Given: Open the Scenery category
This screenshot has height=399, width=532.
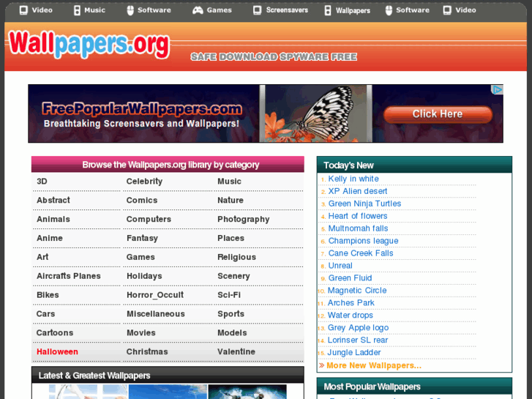Looking at the screenshot, I should coord(233,276).
